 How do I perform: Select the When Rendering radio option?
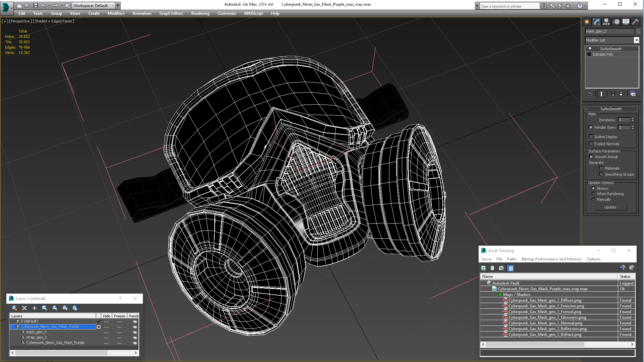click(593, 194)
